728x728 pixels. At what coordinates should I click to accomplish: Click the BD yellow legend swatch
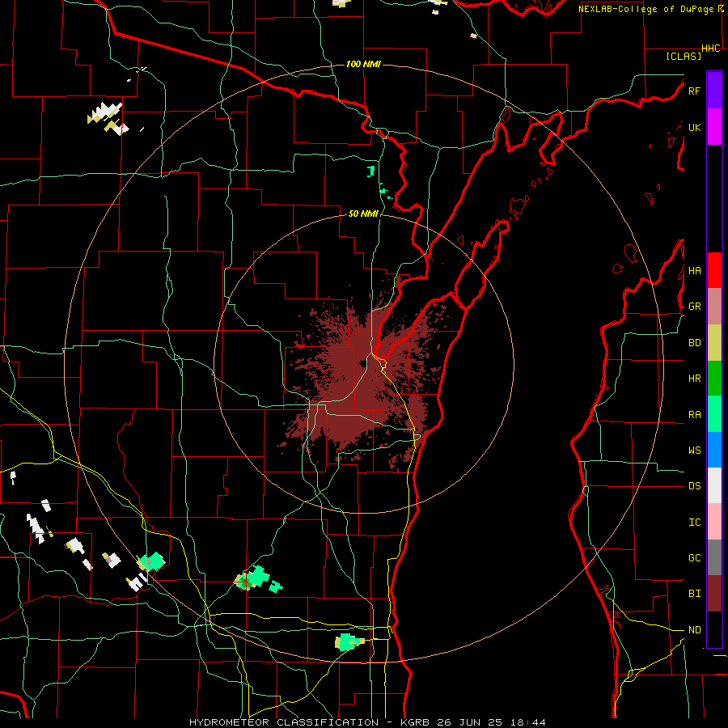point(714,342)
